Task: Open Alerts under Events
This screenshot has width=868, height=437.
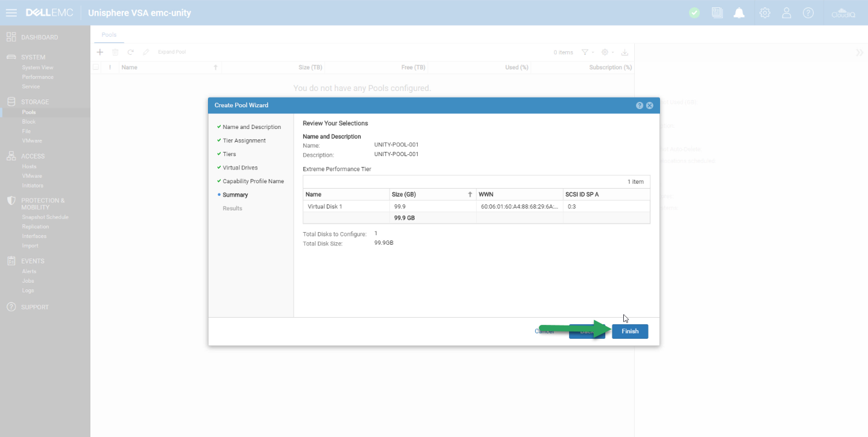Action: 29,271
